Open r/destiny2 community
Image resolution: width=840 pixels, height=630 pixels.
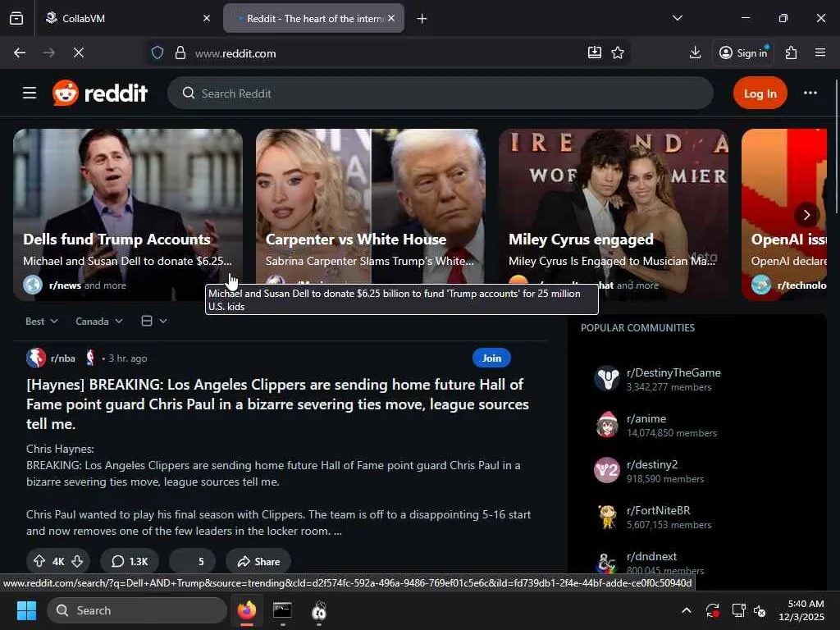652,465
